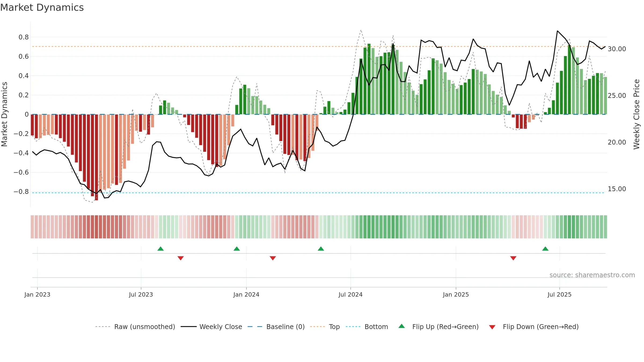644x362 pixels.
Task: Click the 15.00 price axis label
Action: 617,189
